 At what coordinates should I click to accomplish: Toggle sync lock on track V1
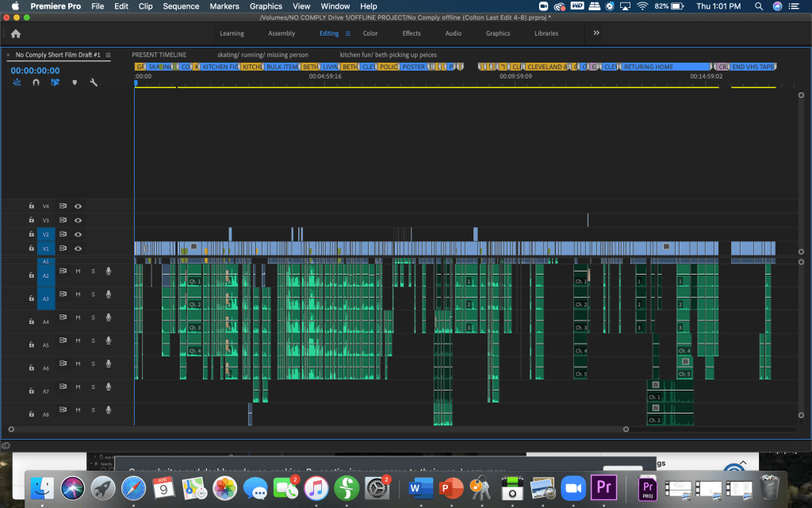pyautogui.click(x=63, y=248)
